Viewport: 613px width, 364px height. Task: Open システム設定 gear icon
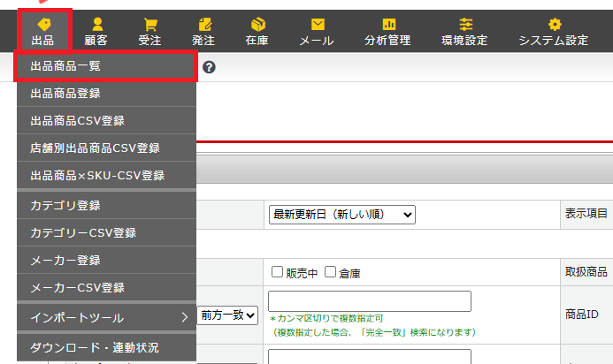(x=555, y=24)
